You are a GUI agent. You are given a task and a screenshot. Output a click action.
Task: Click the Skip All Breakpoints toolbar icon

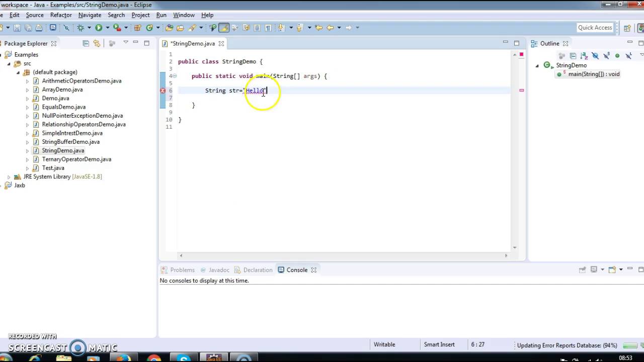66,28
